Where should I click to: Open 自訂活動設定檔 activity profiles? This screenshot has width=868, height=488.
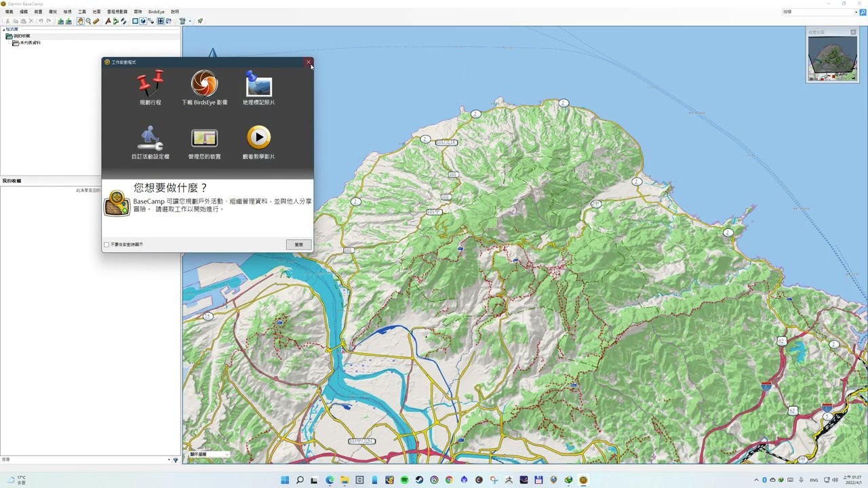(x=150, y=142)
